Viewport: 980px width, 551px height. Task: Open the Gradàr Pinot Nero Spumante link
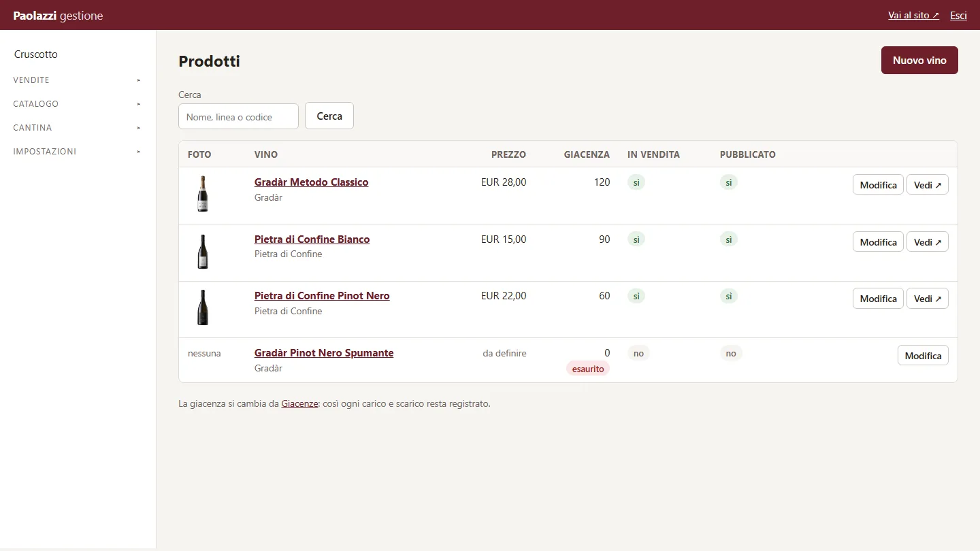click(324, 353)
